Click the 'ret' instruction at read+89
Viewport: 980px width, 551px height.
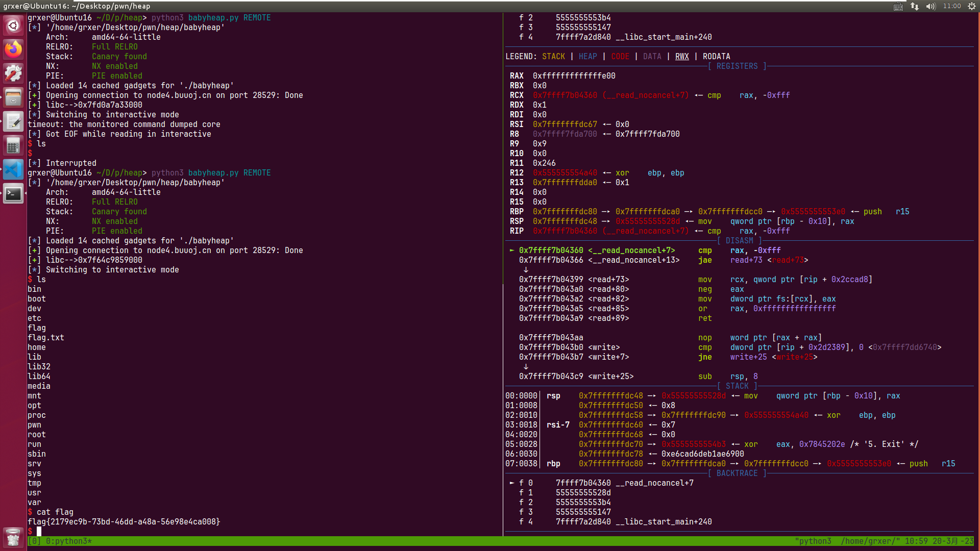[705, 318]
